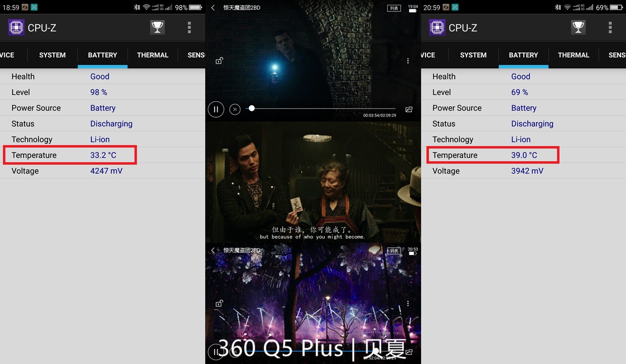
Task: Tap the screen lock icon in top video player
Action: coord(220,61)
